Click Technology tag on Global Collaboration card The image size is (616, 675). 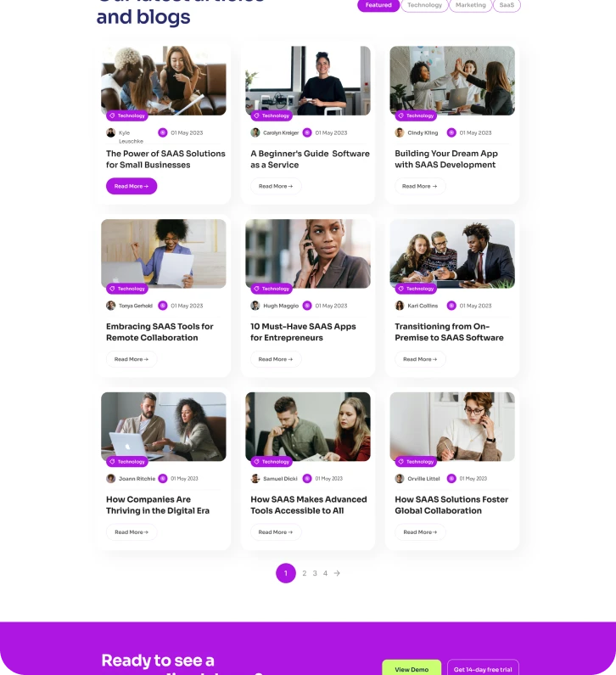click(x=416, y=462)
